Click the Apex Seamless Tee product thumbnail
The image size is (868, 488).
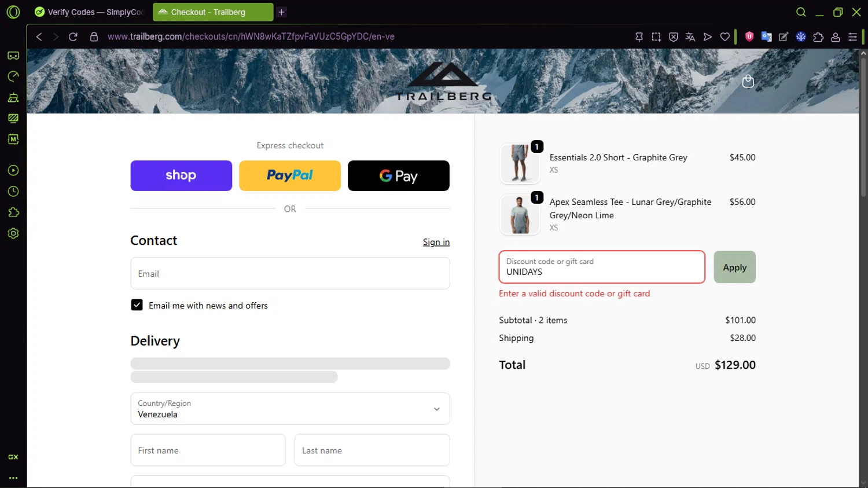520,215
